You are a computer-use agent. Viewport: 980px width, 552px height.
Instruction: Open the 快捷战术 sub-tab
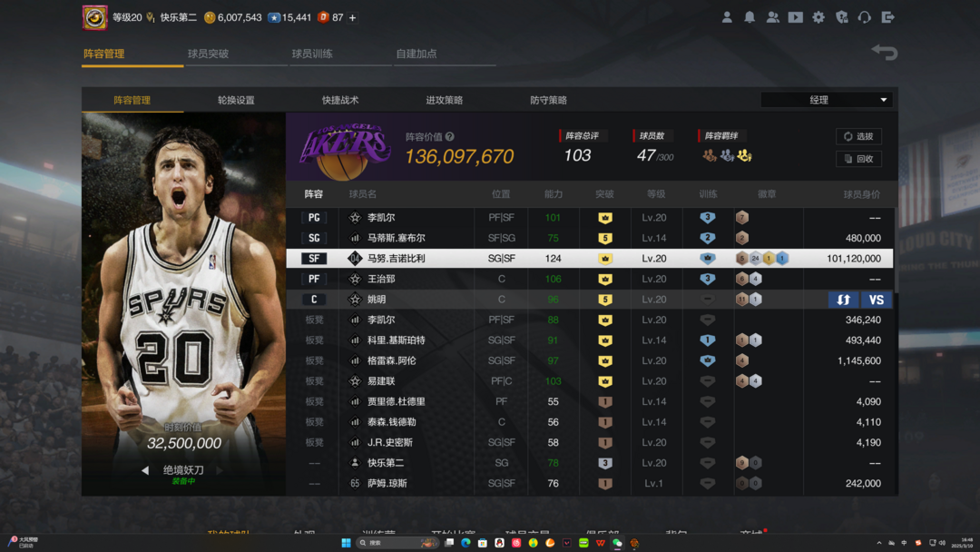[340, 100]
